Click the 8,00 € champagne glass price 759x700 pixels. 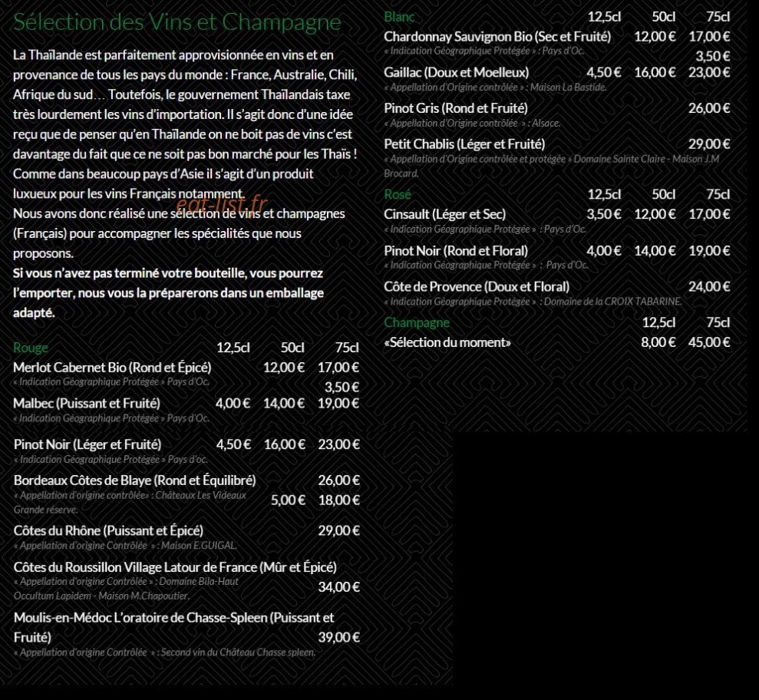[x=658, y=342]
